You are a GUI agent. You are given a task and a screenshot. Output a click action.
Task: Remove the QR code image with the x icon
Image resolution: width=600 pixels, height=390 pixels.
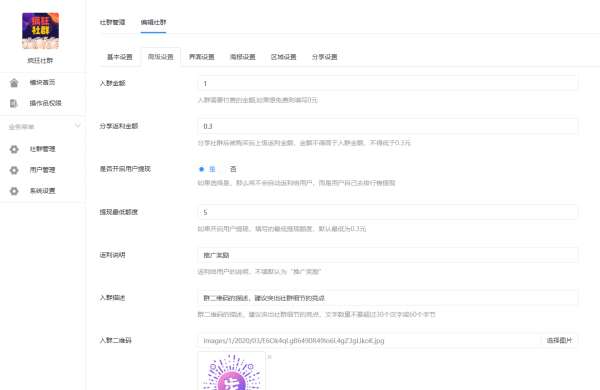(x=269, y=357)
